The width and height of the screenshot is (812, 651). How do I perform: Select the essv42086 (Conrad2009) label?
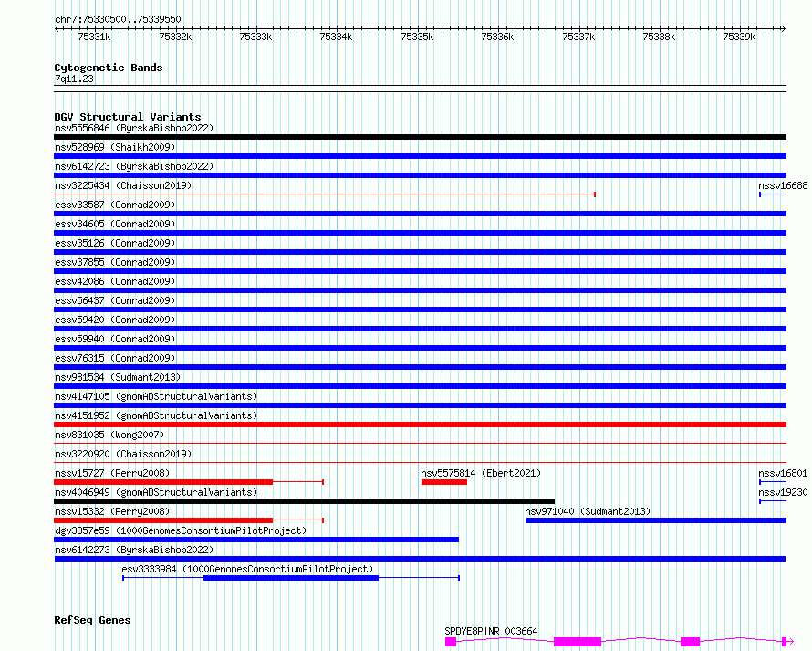point(115,281)
